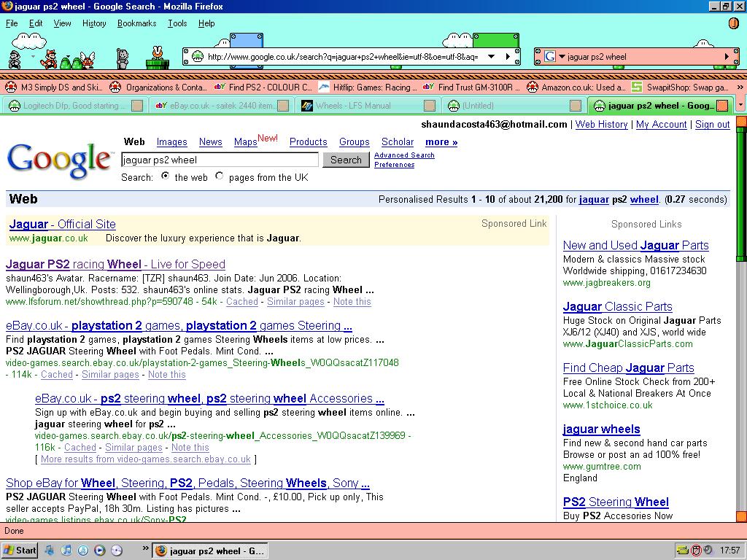Open the Organizations & Conta... bookmark
Viewport: 747px width, 560px height.
click(x=158, y=87)
